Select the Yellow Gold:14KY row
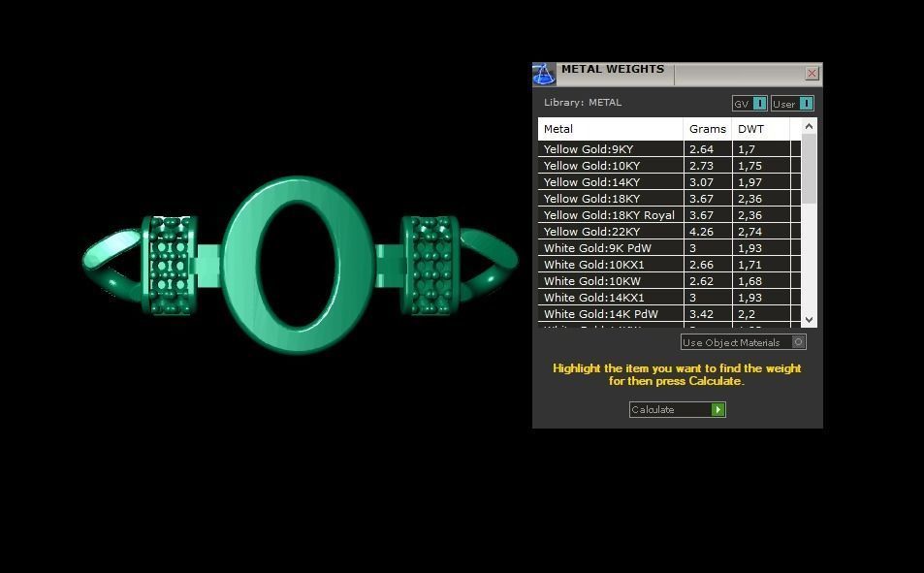The width and height of the screenshot is (924, 573). tap(669, 182)
